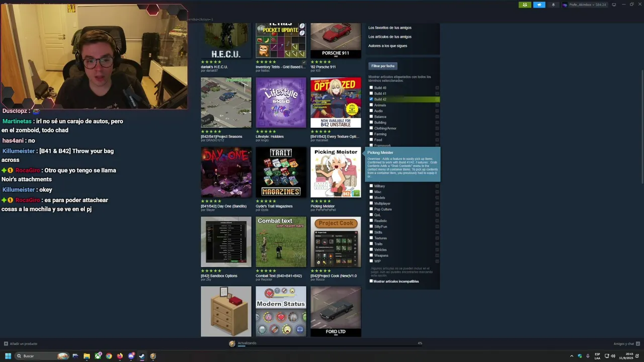Screen dimensions: 644x362
Task: Click the Picking Meister title link
Action: pyautogui.click(x=323, y=206)
